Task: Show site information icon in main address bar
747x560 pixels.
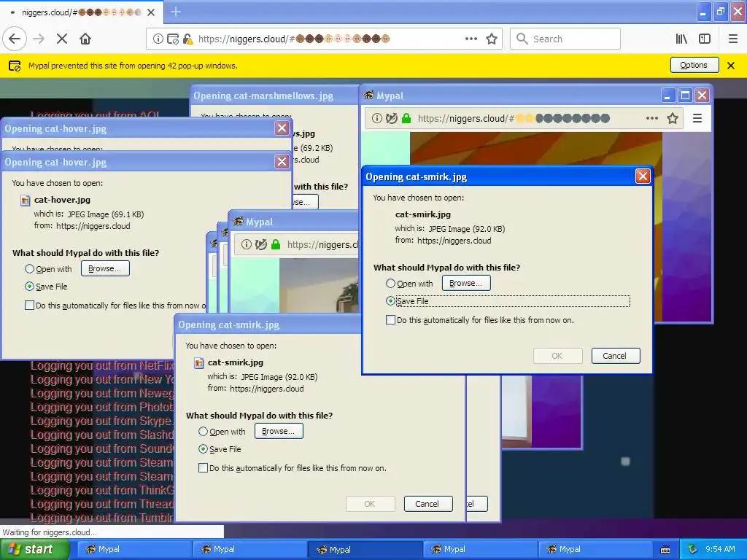Action: (x=158, y=39)
